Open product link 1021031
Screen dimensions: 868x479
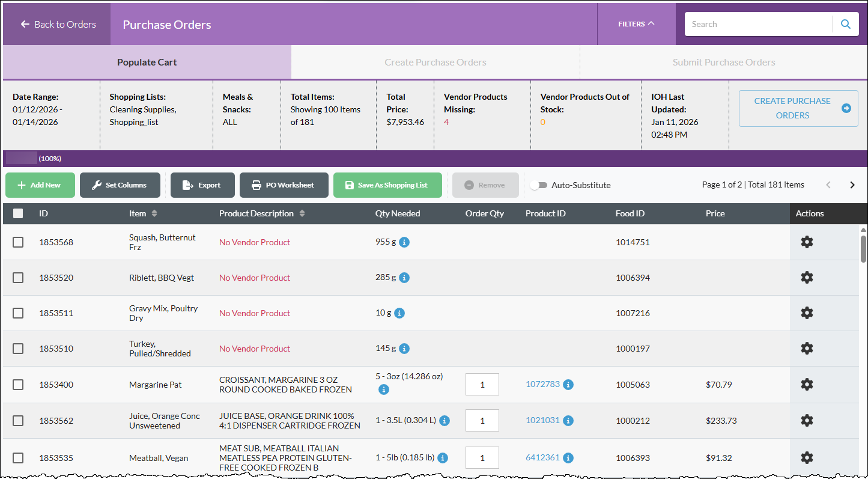[542, 421]
